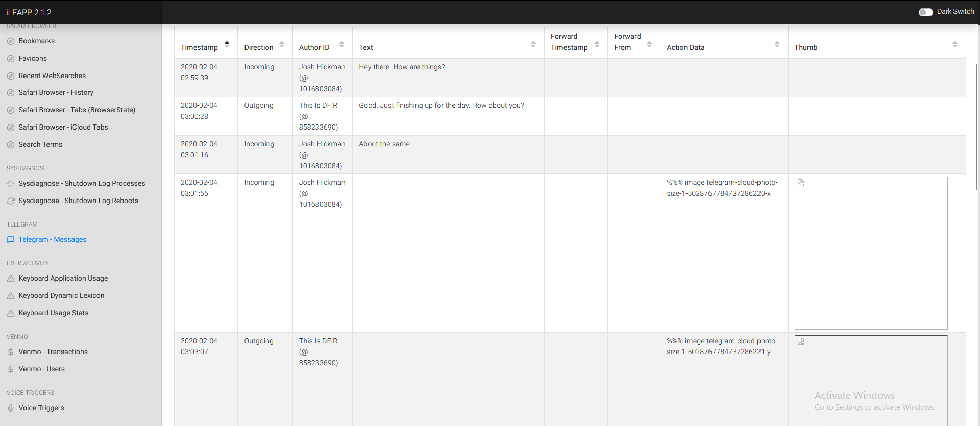Click the page vertical scrollbar
This screenshot has height=426, width=980.
(x=976, y=128)
